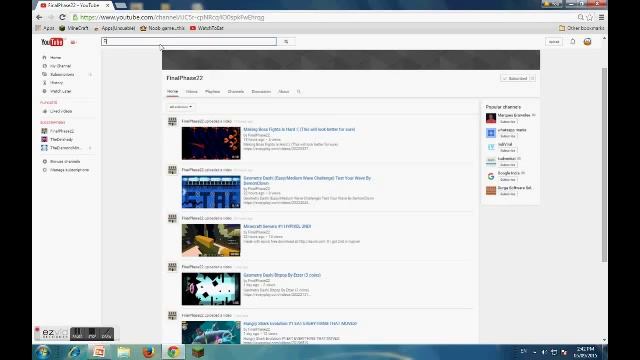Open TheDiamondMinecart subscription in sidebar
The image size is (640, 360).
[x=65, y=148]
